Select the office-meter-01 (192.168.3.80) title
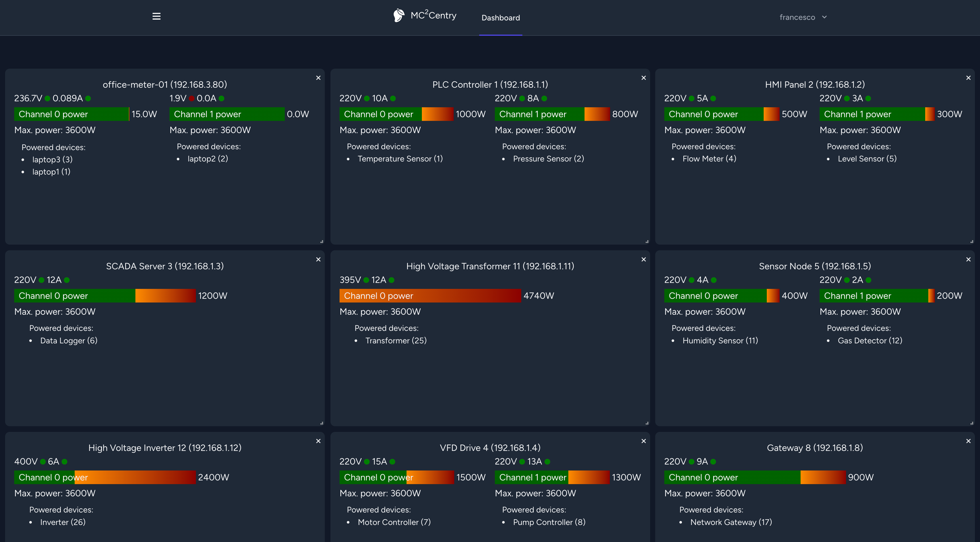The image size is (980, 542). tap(165, 85)
